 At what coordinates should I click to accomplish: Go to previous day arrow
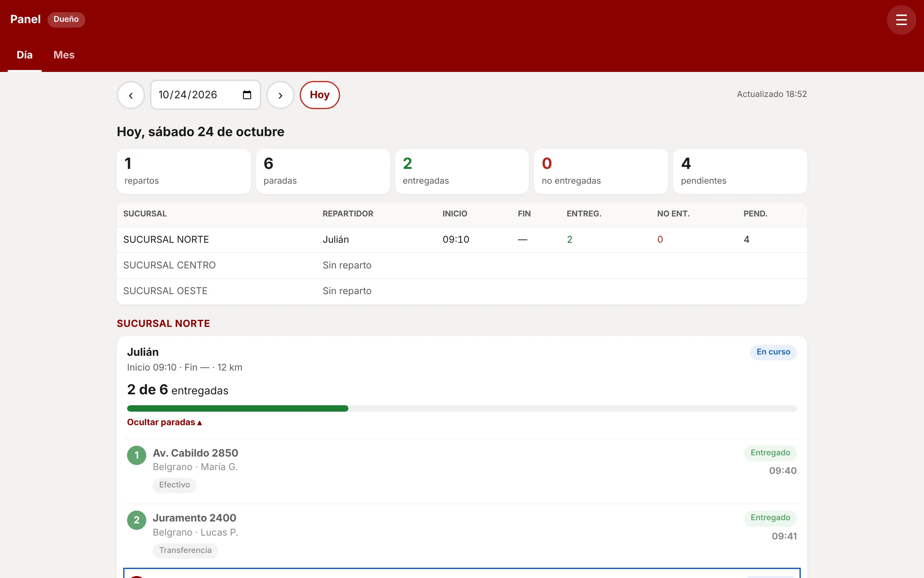point(131,95)
